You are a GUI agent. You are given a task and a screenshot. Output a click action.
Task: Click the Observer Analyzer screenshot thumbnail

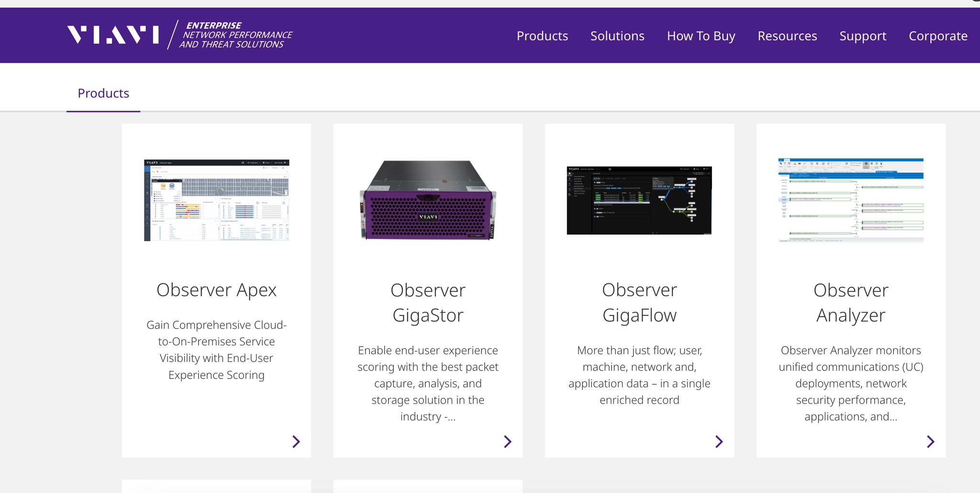[851, 200]
